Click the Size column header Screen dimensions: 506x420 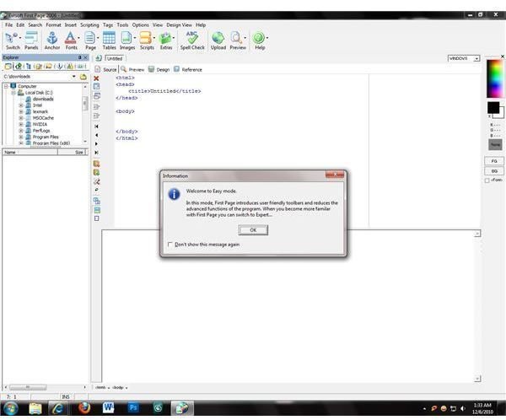pos(73,152)
